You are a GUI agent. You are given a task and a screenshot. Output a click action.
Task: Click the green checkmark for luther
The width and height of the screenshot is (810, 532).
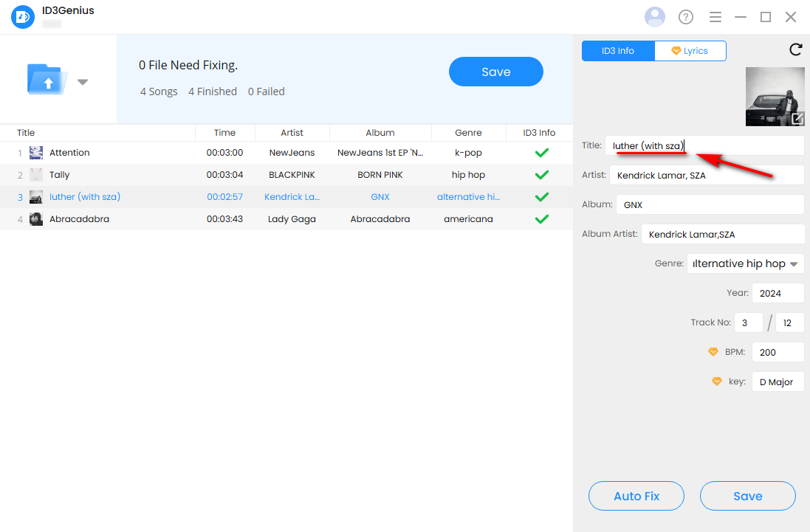tap(541, 197)
